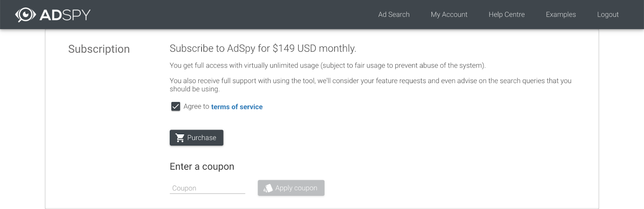Click the tag icon on Apply coupon
644x209 pixels.
pyautogui.click(x=268, y=188)
